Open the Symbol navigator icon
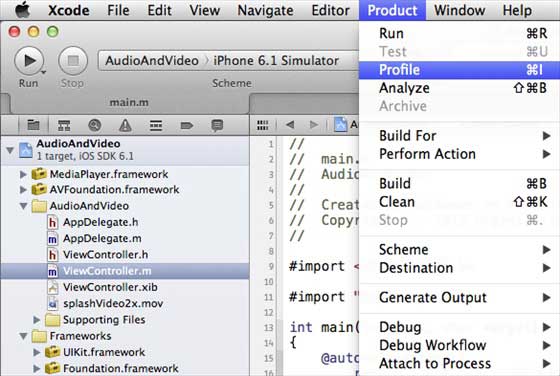Screen dimensions: 560x376 point(64,125)
